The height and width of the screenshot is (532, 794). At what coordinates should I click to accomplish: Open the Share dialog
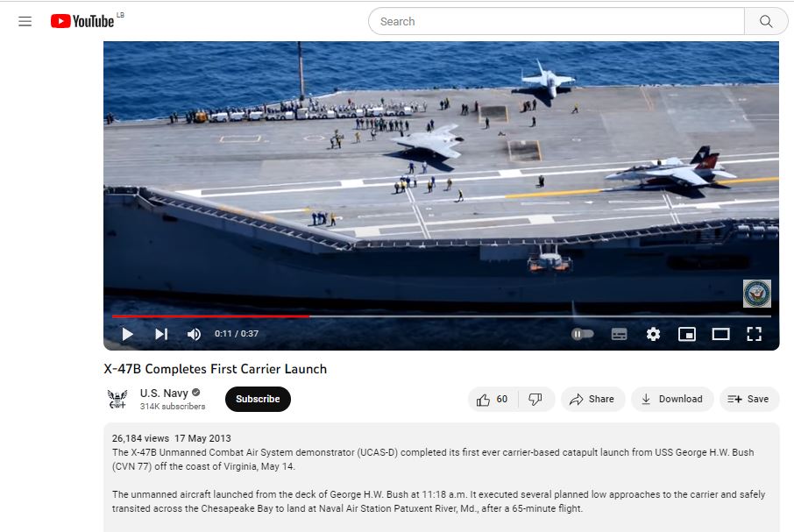point(592,399)
